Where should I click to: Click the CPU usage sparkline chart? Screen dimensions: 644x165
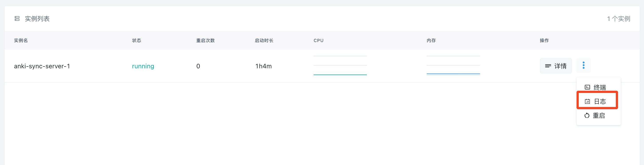coord(340,66)
